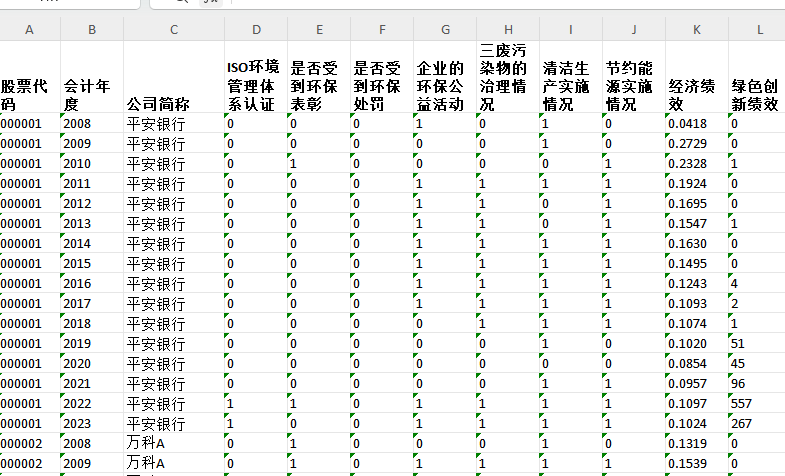This screenshot has height=476, width=785.
Task: Select economic performance cell 0.1547
Action: coord(697,223)
